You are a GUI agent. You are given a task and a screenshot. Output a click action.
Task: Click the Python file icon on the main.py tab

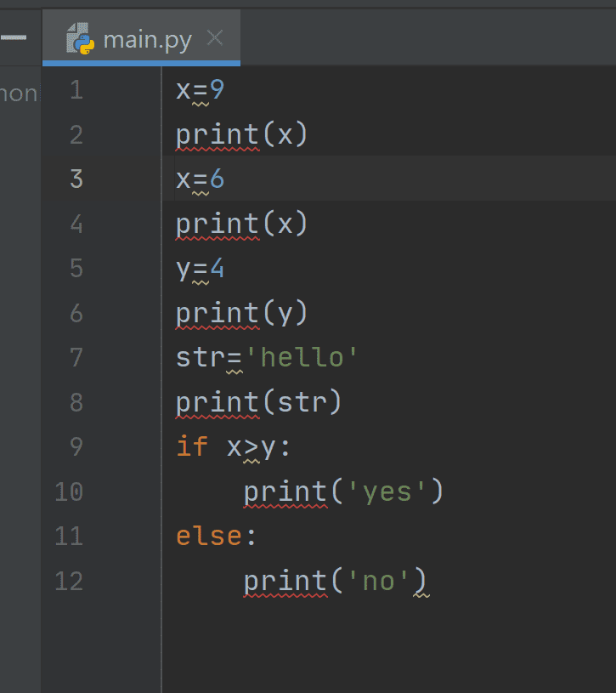[x=80, y=39]
